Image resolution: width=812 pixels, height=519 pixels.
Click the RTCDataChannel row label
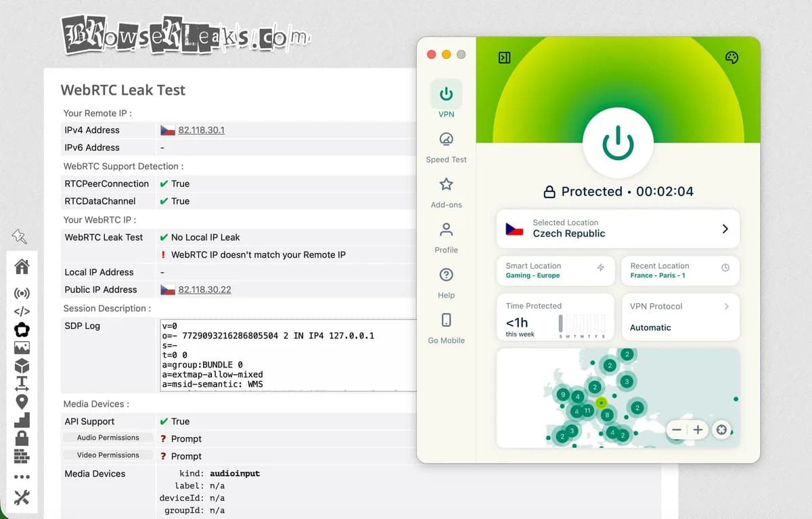click(x=99, y=201)
